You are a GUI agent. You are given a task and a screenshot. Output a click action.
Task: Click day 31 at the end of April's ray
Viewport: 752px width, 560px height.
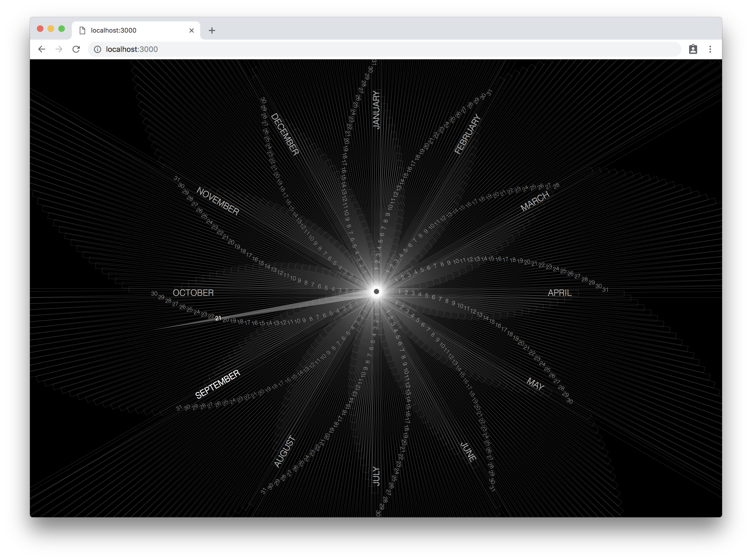605,290
